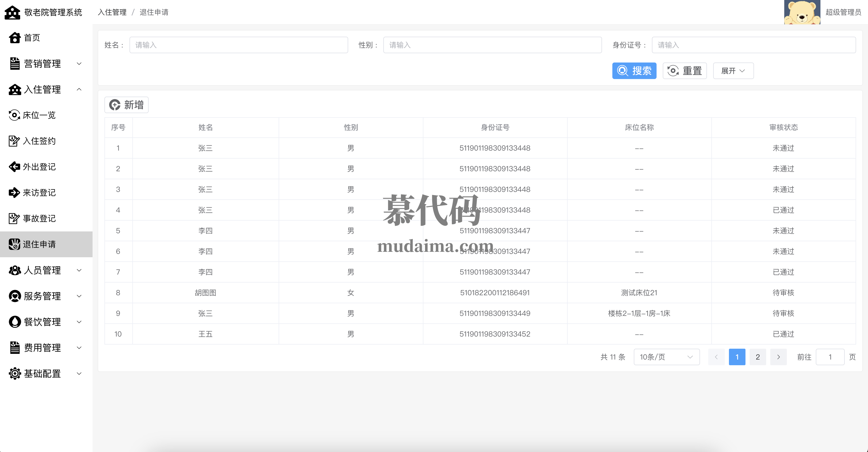Click the 入住管理 breadcrumb link

point(112,12)
